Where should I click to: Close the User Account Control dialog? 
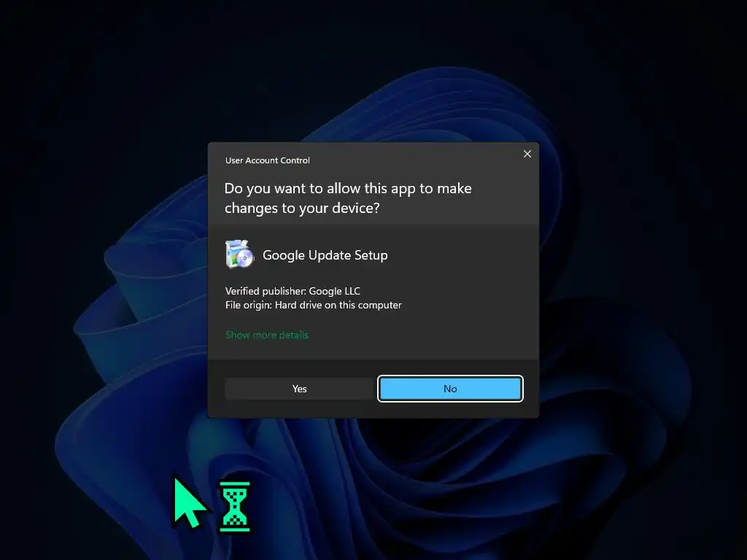[527, 154]
